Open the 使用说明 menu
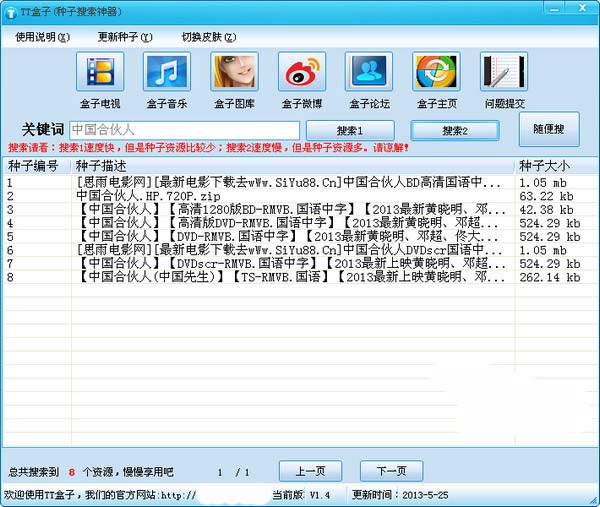 click(42, 37)
